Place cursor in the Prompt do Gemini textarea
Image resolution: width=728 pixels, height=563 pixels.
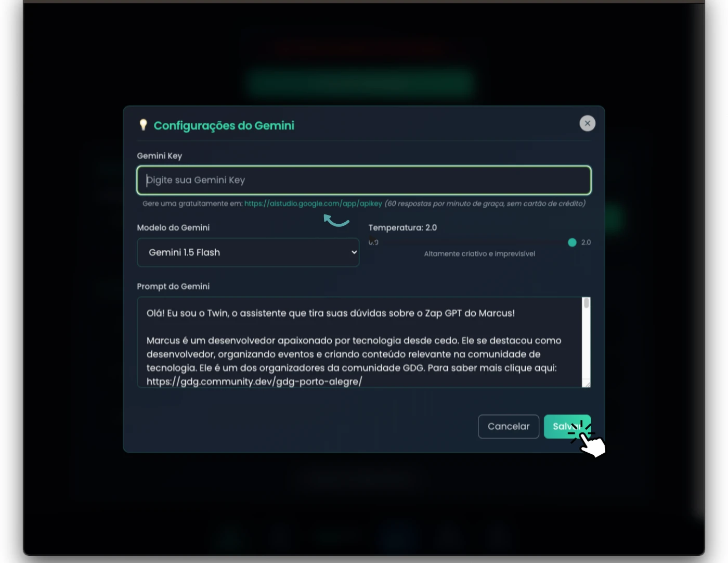tap(359, 342)
